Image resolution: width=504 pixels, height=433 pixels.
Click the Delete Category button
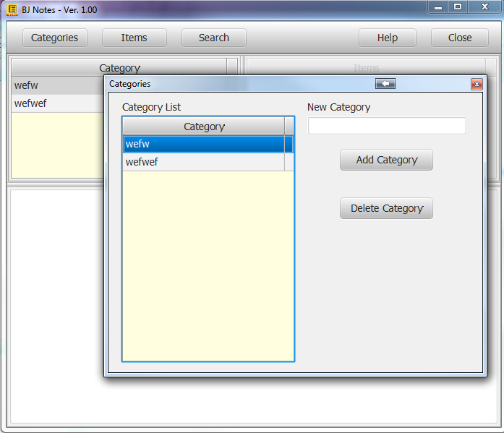point(386,208)
